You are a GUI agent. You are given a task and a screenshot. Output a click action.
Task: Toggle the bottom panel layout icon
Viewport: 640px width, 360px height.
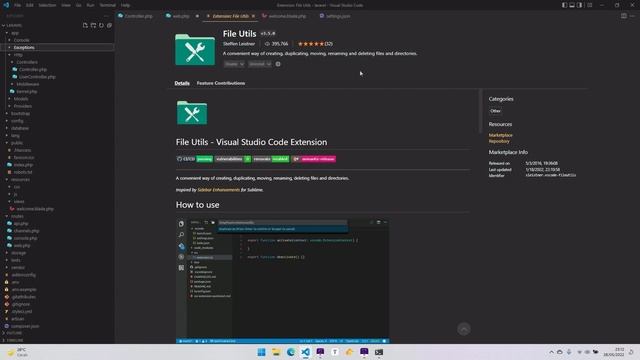[572, 5]
